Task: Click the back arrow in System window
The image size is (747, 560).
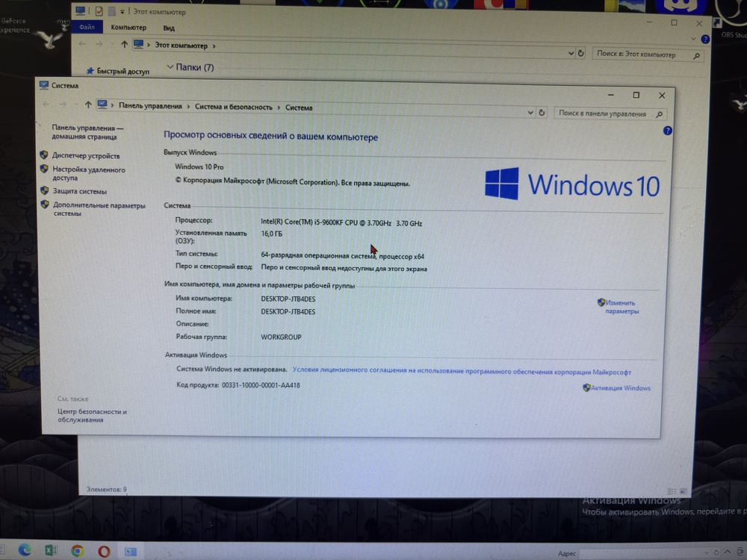Action: [x=46, y=105]
